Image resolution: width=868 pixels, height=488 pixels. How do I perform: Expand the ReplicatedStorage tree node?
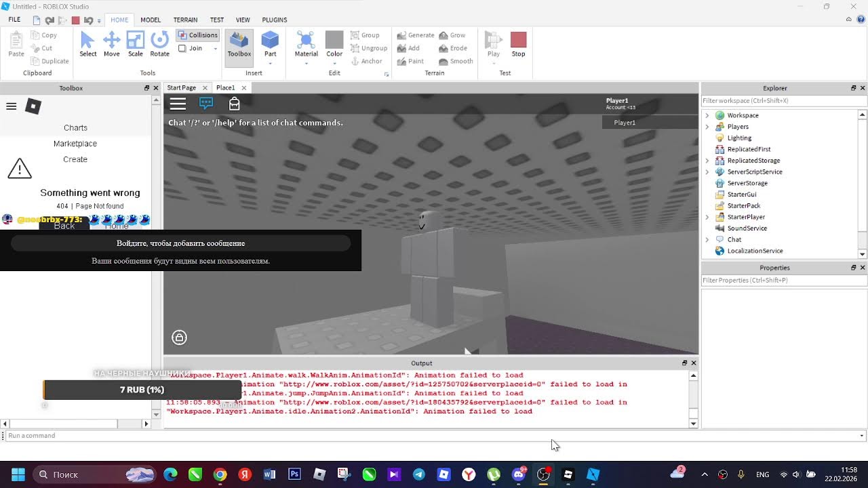point(707,161)
